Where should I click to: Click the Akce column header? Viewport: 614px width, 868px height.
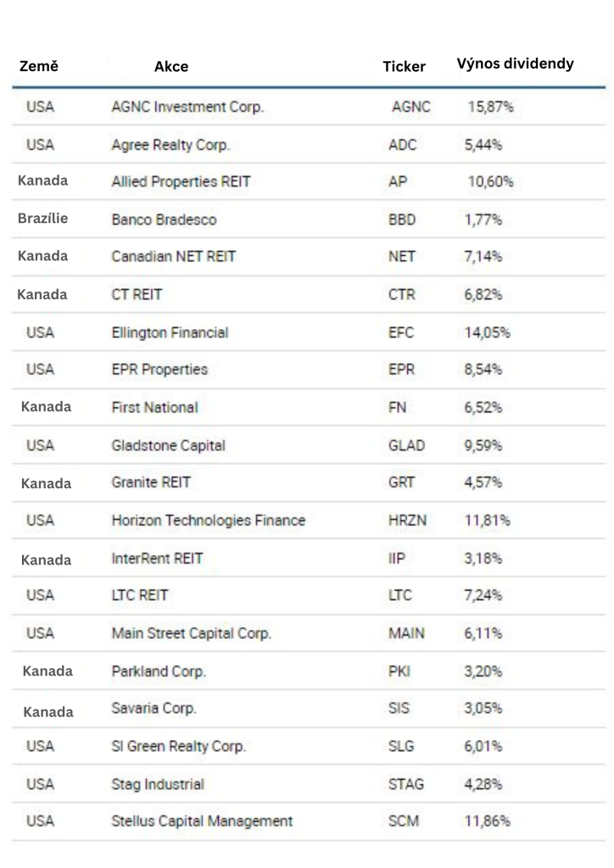pos(171,66)
